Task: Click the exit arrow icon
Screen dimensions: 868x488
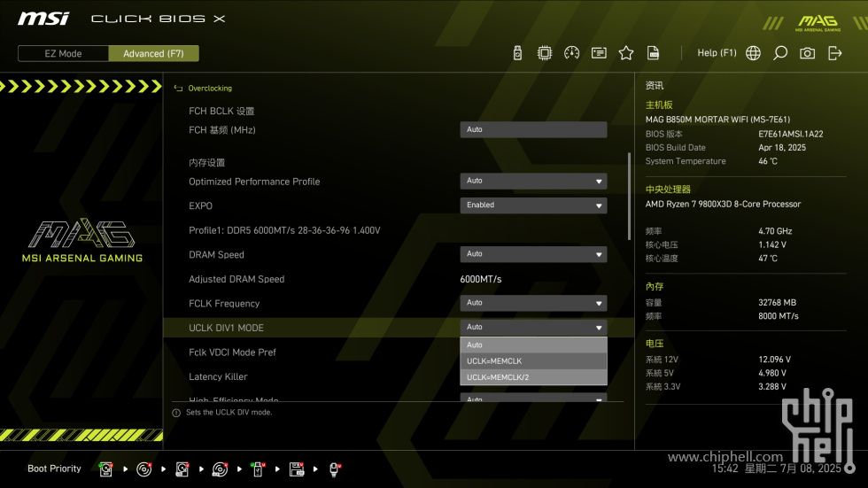Action: coord(834,53)
